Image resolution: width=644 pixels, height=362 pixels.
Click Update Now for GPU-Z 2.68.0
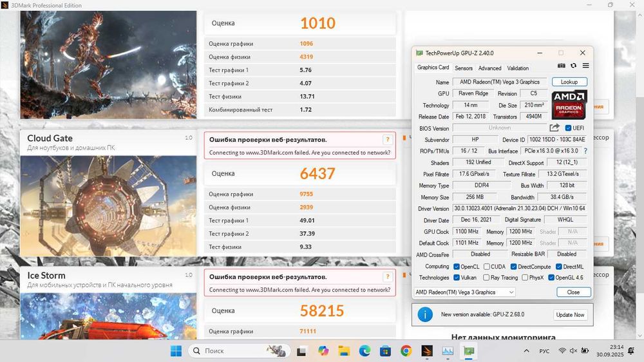click(570, 315)
